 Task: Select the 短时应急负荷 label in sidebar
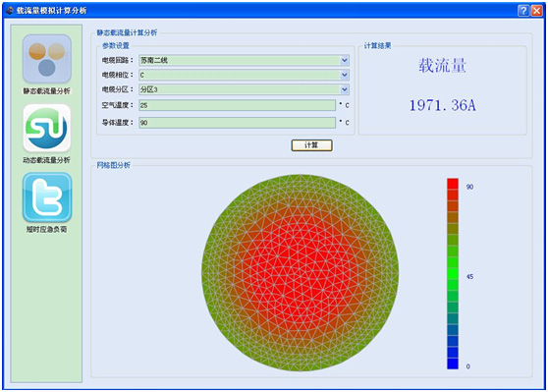tap(47, 229)
